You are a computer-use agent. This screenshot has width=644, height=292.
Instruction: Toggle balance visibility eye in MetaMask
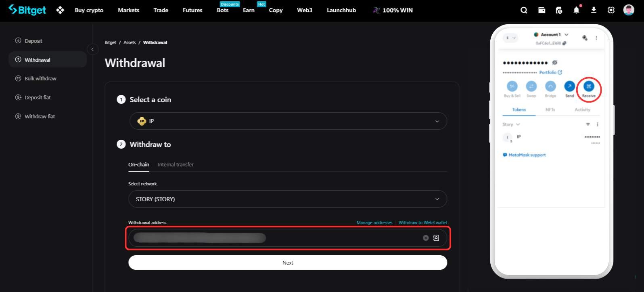555,62
